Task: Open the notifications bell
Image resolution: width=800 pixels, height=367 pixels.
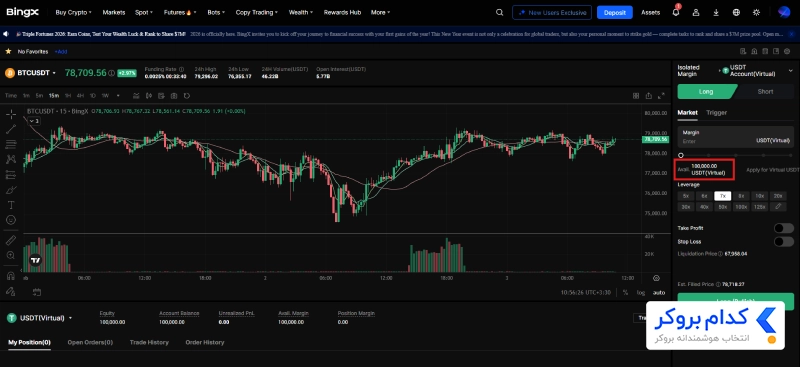Action: (x=676, y=12)
